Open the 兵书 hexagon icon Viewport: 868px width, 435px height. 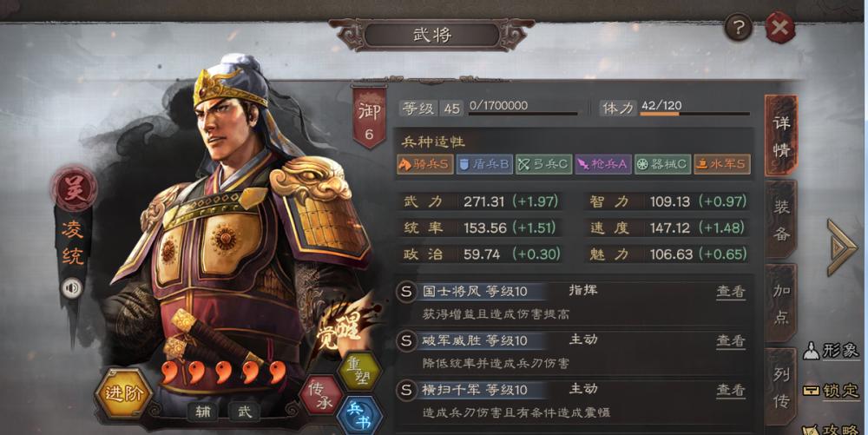358,416
